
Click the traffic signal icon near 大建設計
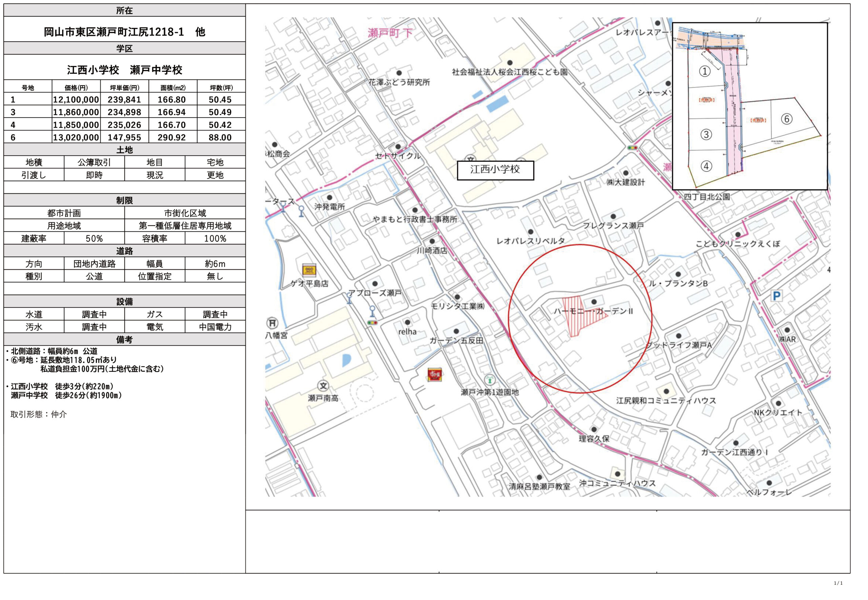pos(632,148)
